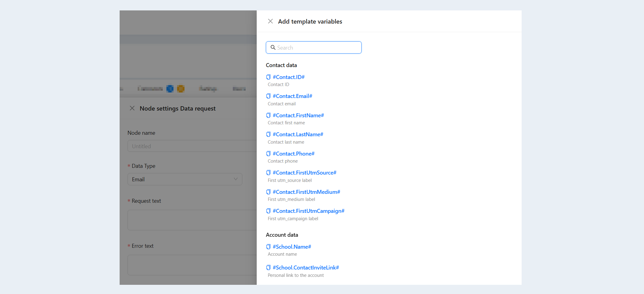Click the 'Contact last name' description text
Image resolution: width=644 pixels, height=294 pixels.
(x=286, y=142)
